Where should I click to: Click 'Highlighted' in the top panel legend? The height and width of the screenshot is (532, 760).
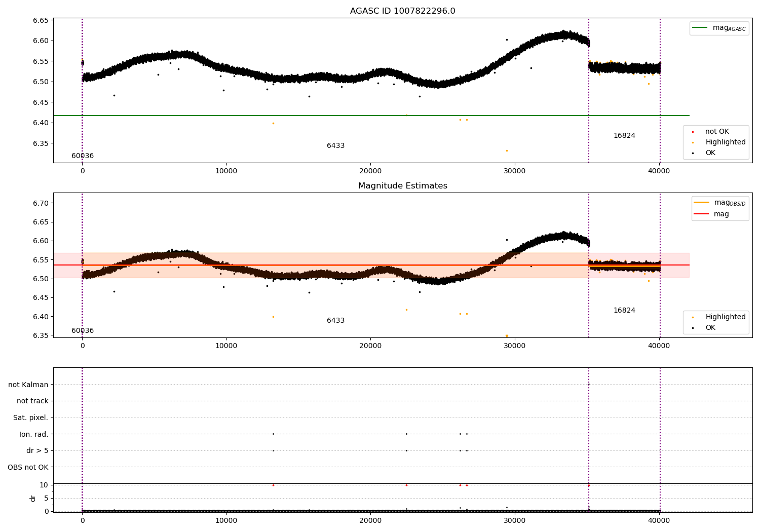tap(726, 142)
